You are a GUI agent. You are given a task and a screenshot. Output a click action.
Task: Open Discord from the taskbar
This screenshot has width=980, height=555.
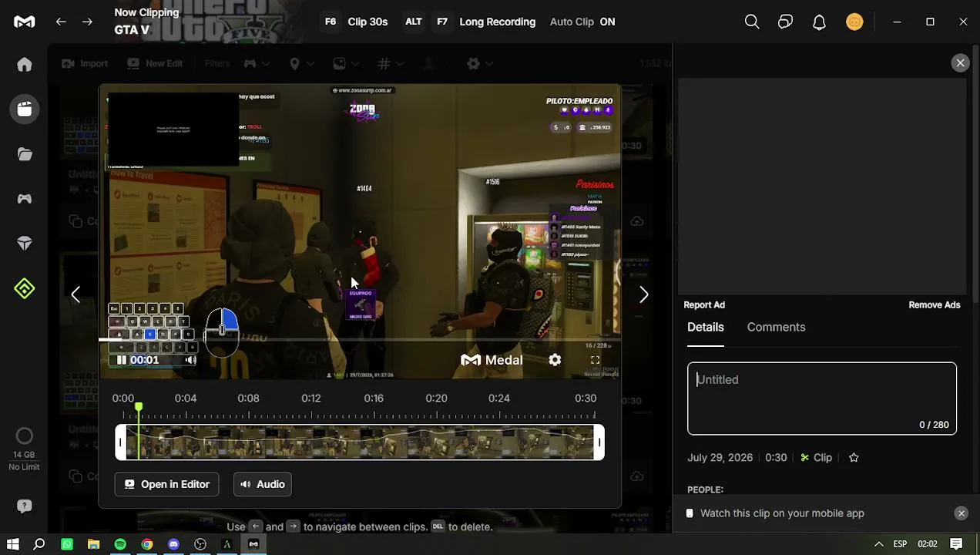pyautogui.click(x=173, y=544)
